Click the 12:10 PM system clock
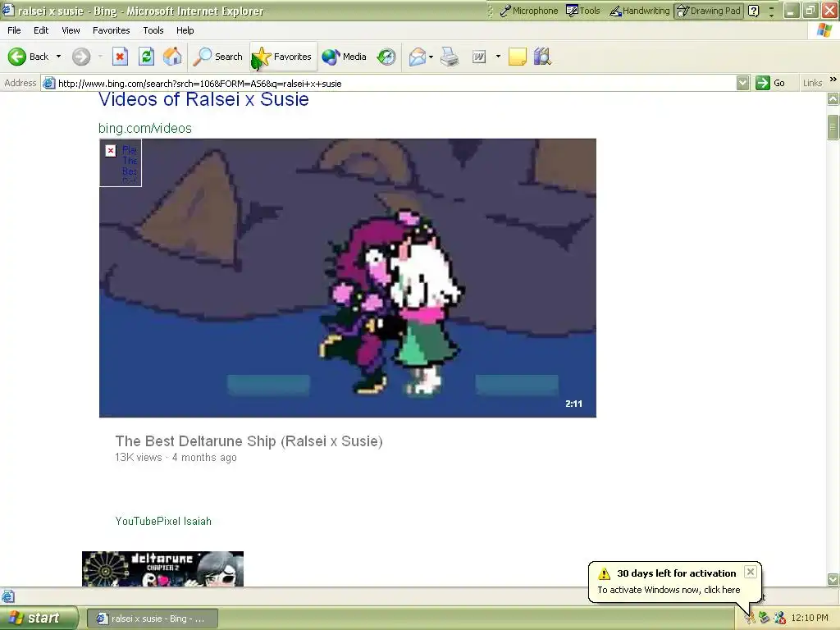 point(810,619)
